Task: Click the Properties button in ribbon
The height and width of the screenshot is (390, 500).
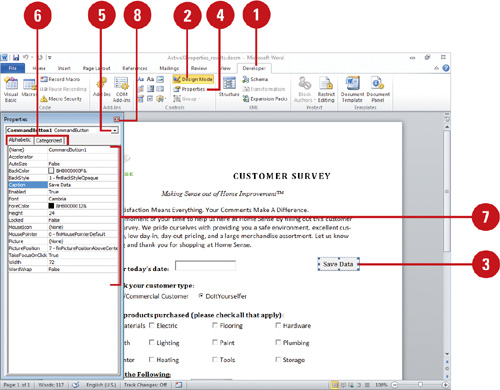Action: pos(189,89)
